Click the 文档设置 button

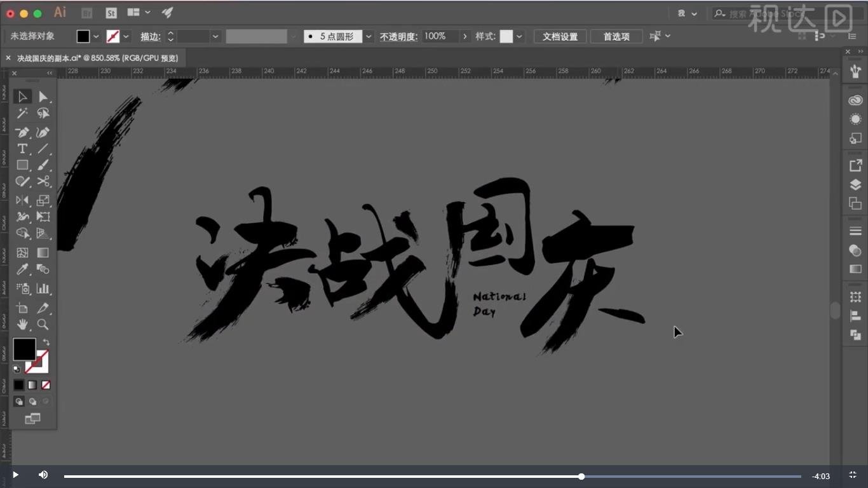(560, 36)
